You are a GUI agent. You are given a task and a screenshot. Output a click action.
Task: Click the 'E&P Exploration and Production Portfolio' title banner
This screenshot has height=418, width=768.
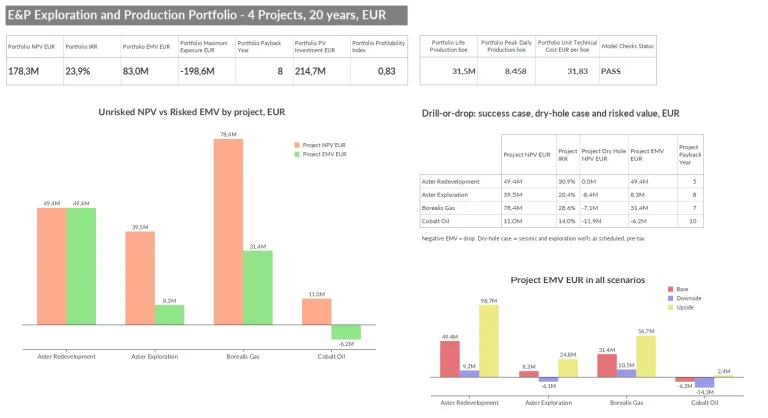pos(206,15)
